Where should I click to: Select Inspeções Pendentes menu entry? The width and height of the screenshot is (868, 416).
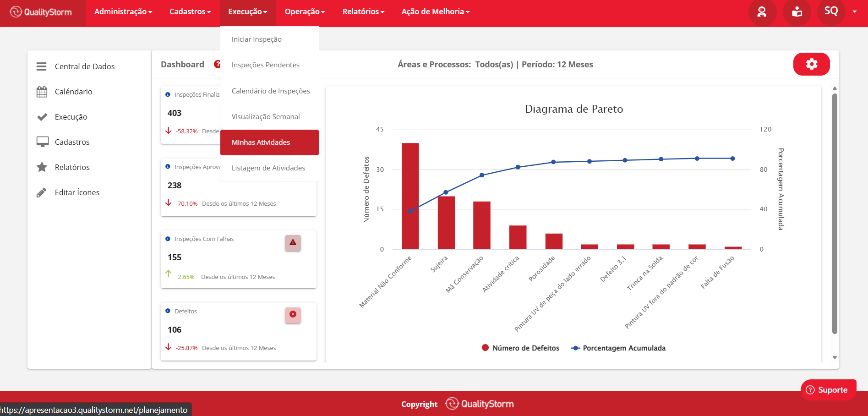tap(269, 65)
